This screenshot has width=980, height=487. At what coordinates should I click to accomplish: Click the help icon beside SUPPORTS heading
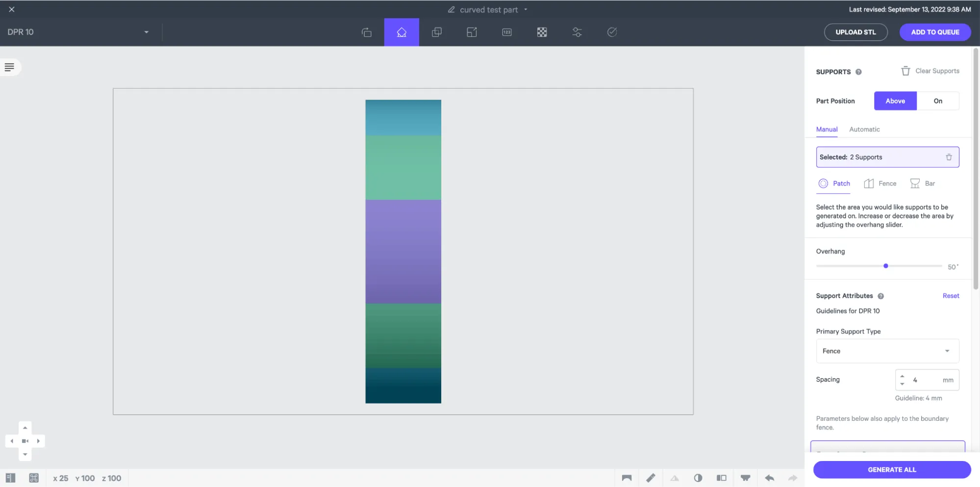[x=858, y=72]
